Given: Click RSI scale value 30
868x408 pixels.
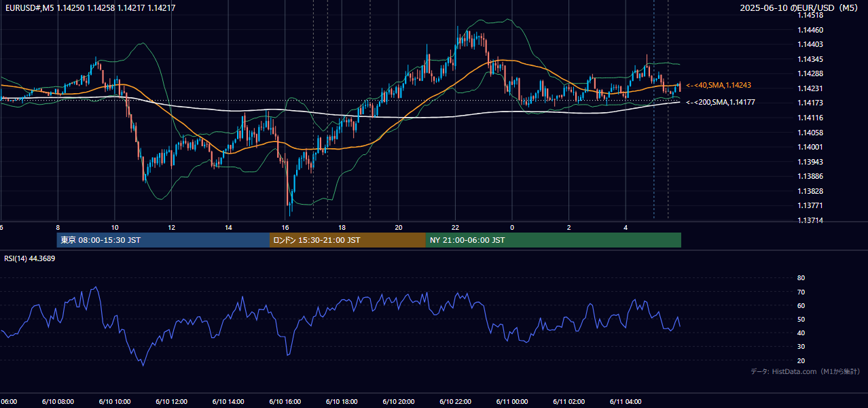Looking at the screenshot, I should tap(801, 347).
